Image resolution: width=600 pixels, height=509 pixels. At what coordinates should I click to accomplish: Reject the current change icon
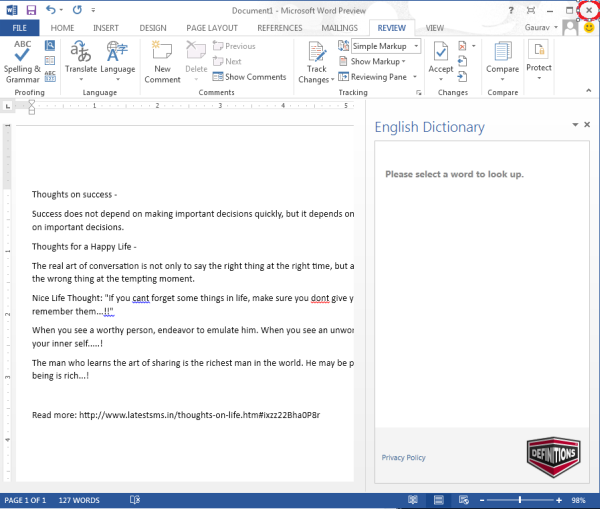(462, 46)
